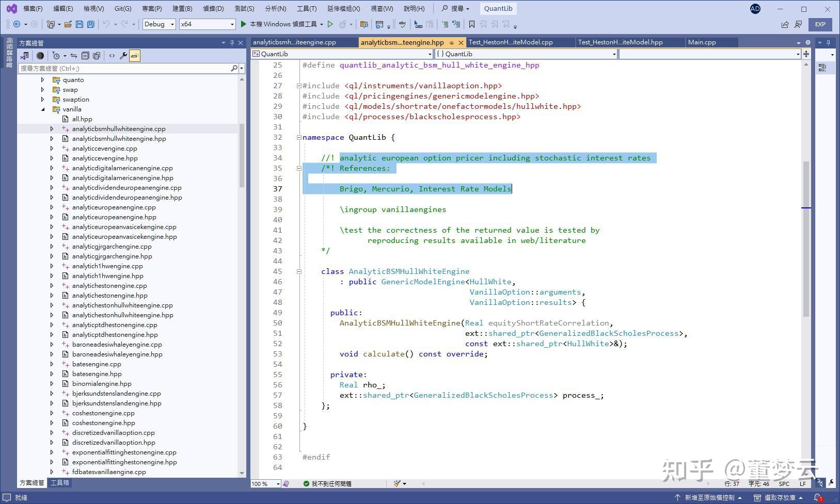Click the Solution Explorer search field
Screen dimensions: 840x504
click(124, 68)
